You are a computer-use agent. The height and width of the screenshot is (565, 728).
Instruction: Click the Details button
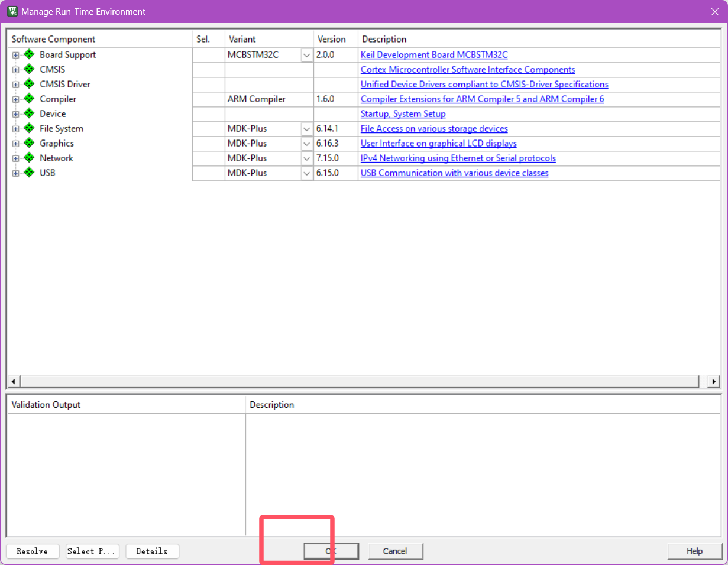[x=152, y=551]
